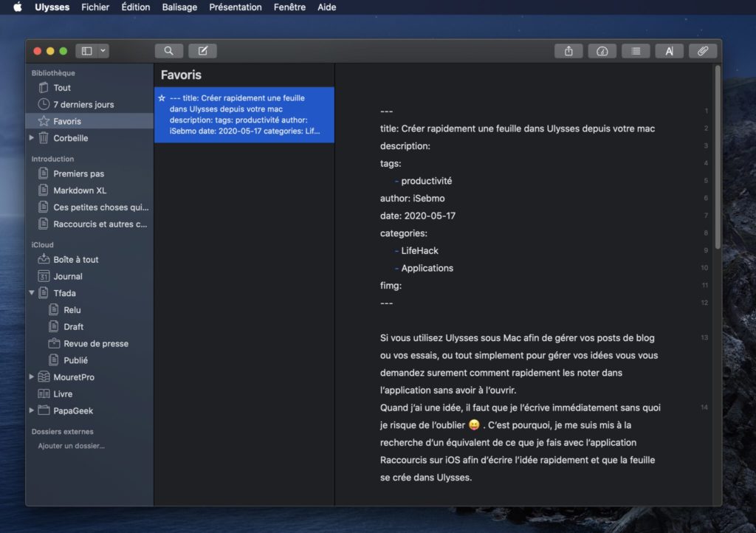The image size is (756, 533).
Task: Open the share/export icon
Action: click(x=568, y=51)
